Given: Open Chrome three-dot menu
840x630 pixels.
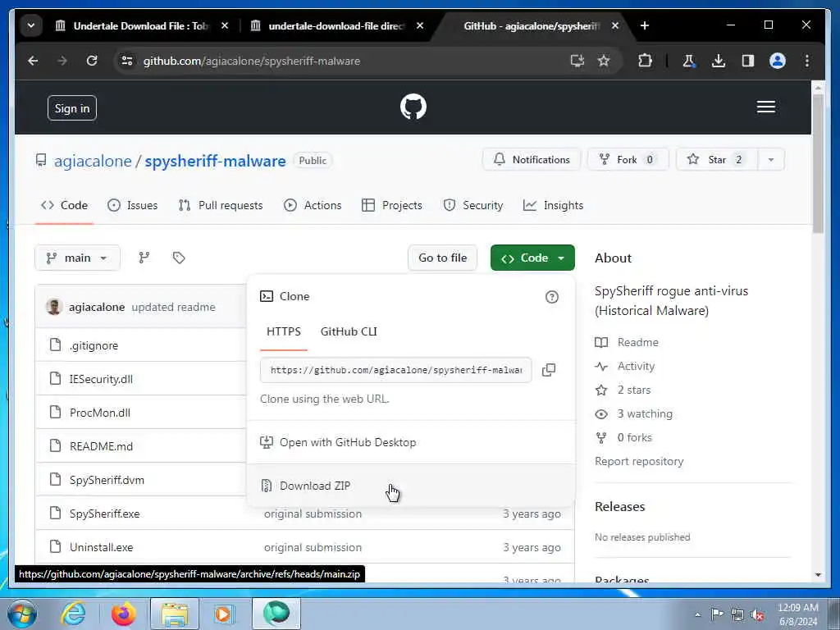Looking at the screenshot, I should coord(807,61).
